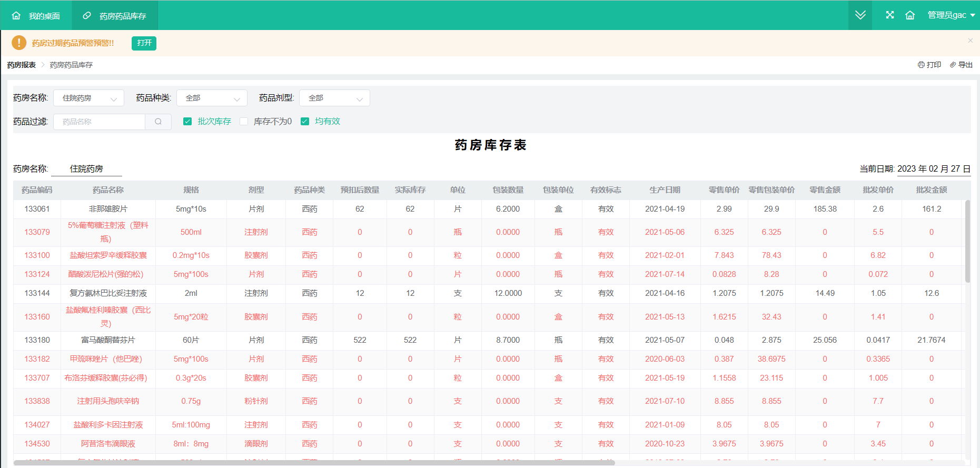Click the 药房药品库存 breadcrumb item
This screenshot has width=980, height=468.
[x=71, y=65]
